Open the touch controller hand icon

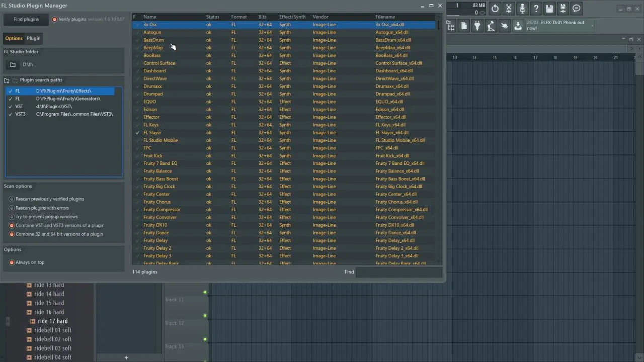coord(504,26)
